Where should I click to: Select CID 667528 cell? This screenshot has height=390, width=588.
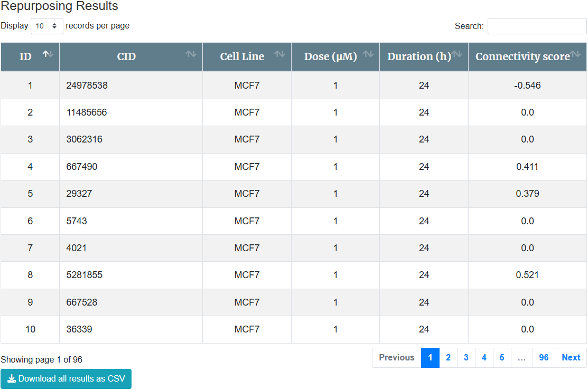(131, 302)
